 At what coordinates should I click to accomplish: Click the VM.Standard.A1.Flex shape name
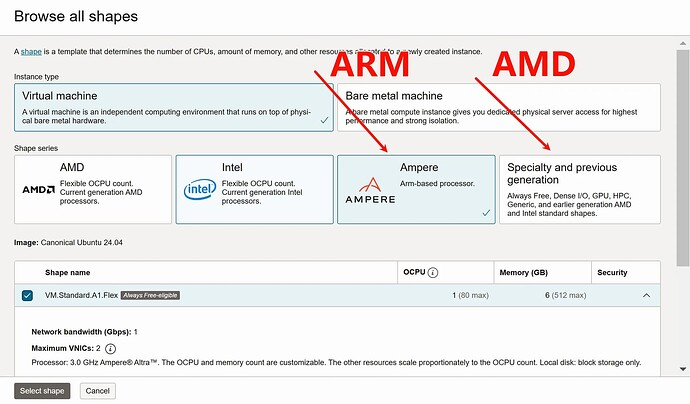click(x=81, y=295)
